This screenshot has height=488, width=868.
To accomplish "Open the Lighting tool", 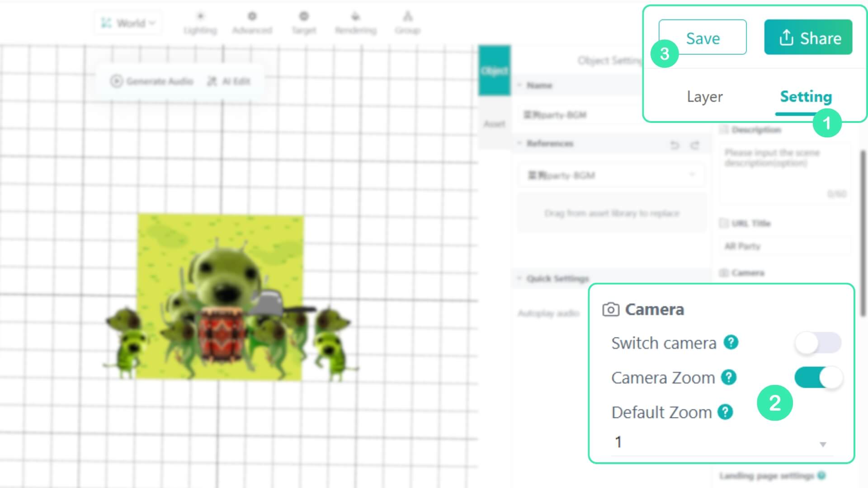I will (x=200, y=23).
